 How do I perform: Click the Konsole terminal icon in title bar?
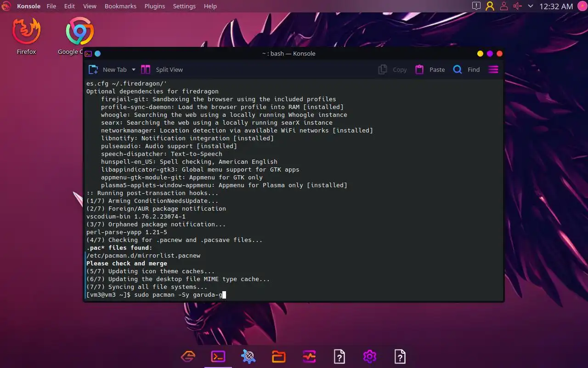[88, 53]
